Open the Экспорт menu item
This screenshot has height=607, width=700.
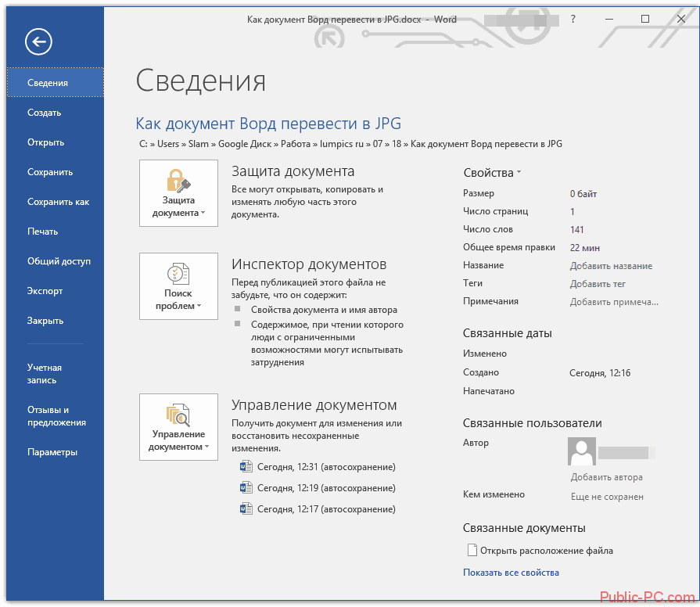point(45,291)
